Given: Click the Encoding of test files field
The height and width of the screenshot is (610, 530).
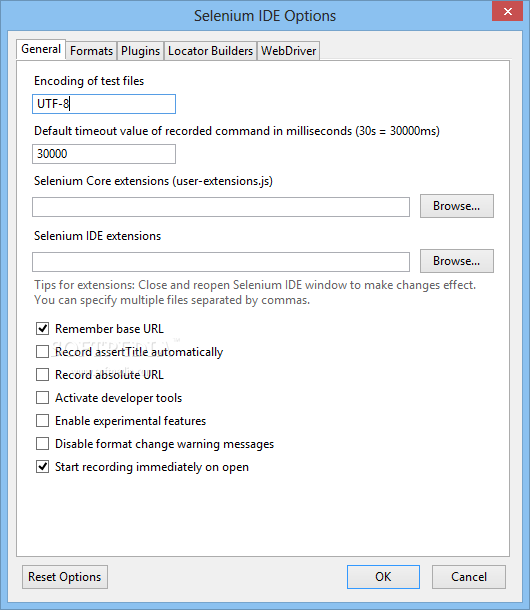Looking at the screenshot, I should coord(104,104).
